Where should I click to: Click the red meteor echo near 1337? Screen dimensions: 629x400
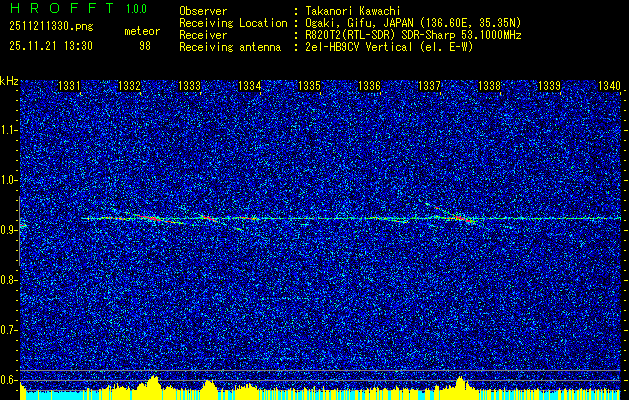click(461, 217)
